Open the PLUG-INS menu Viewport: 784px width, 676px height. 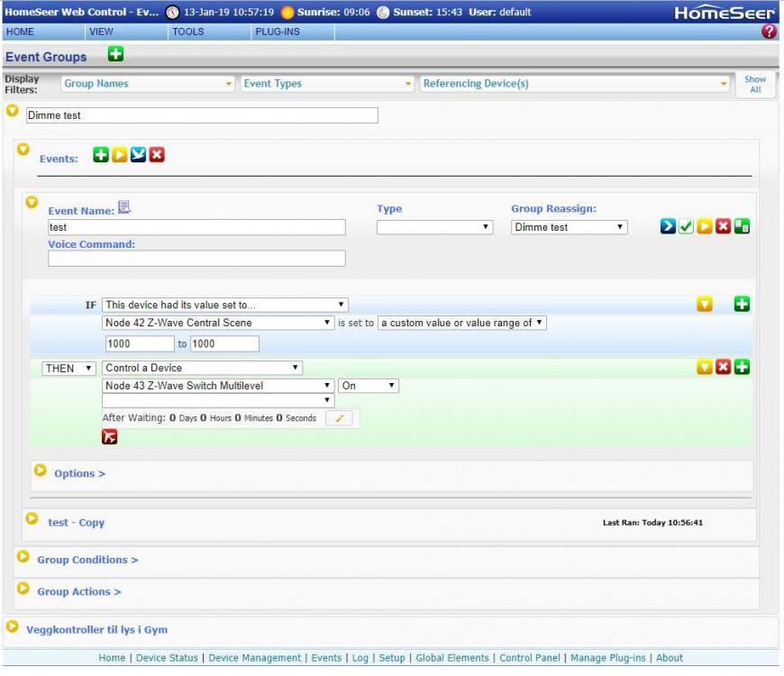click(x=277, y=32)
